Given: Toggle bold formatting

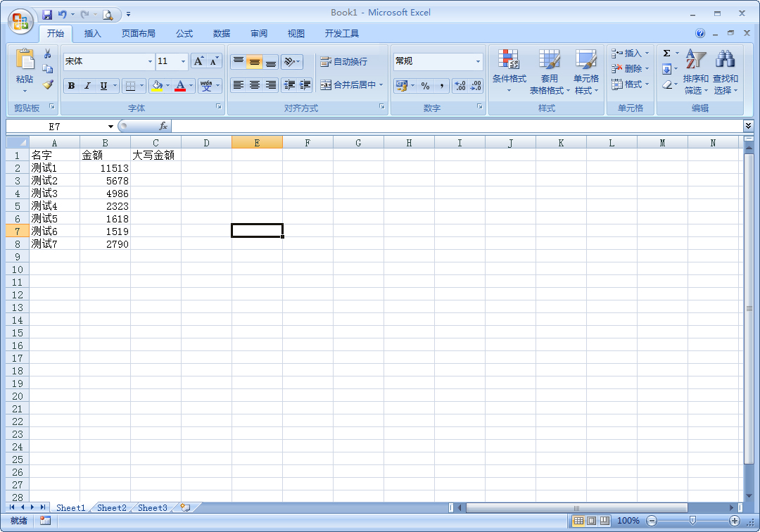Looking at the screenshot, I should click(x=71, y=86).
